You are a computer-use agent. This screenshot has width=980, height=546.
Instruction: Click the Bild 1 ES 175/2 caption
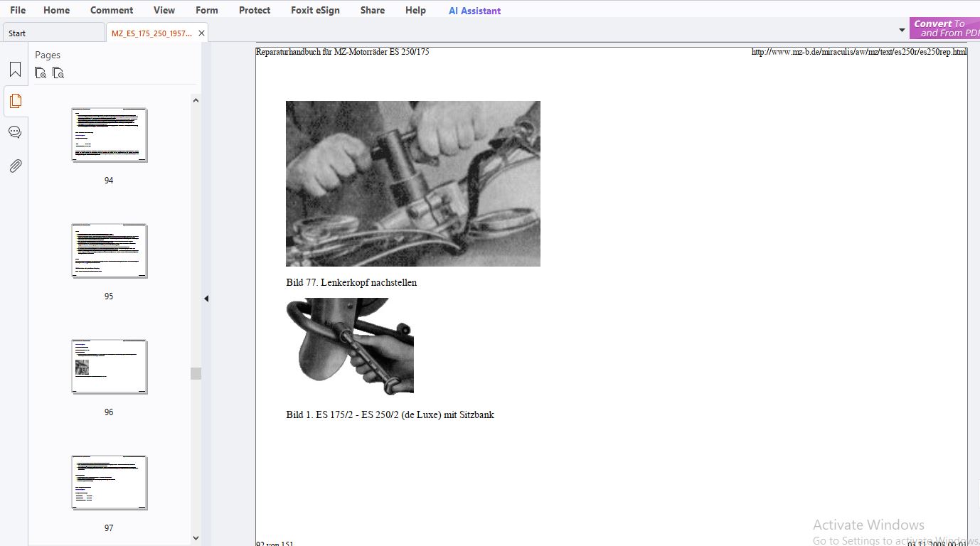pyautogui.click(x=390, y=414)
